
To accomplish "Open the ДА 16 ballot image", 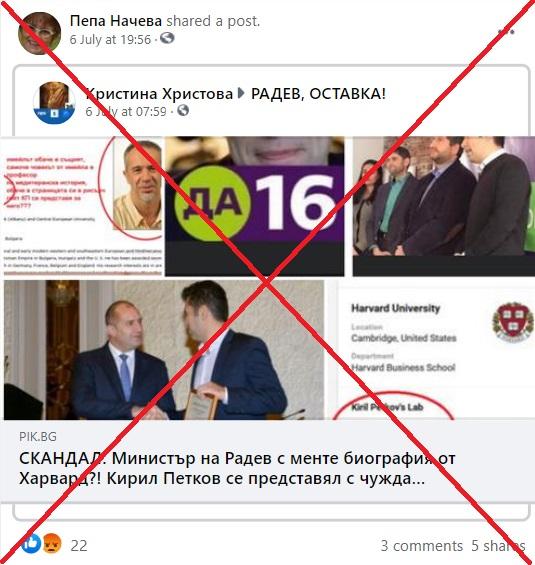I will pos(254,206).
